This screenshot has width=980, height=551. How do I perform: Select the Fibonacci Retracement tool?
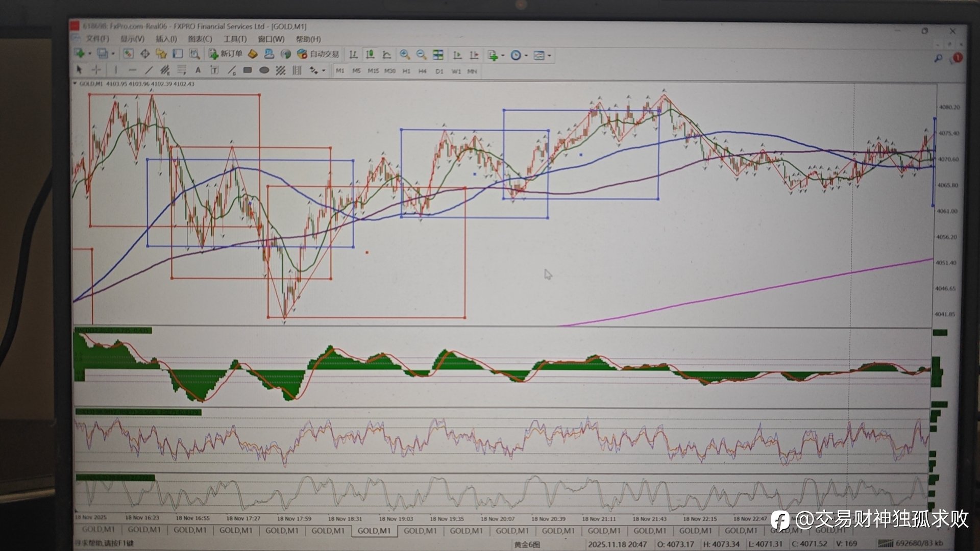point(182,70)
